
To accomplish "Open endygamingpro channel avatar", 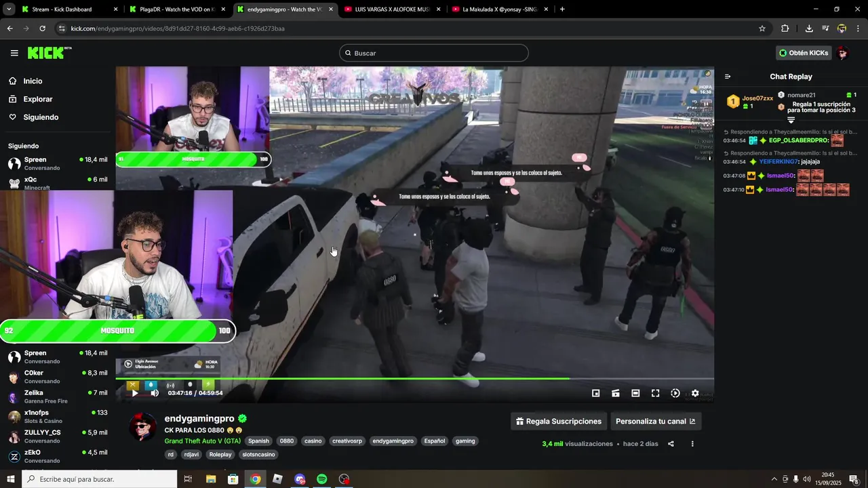I will pyautogui.click(x=143, y=427).
